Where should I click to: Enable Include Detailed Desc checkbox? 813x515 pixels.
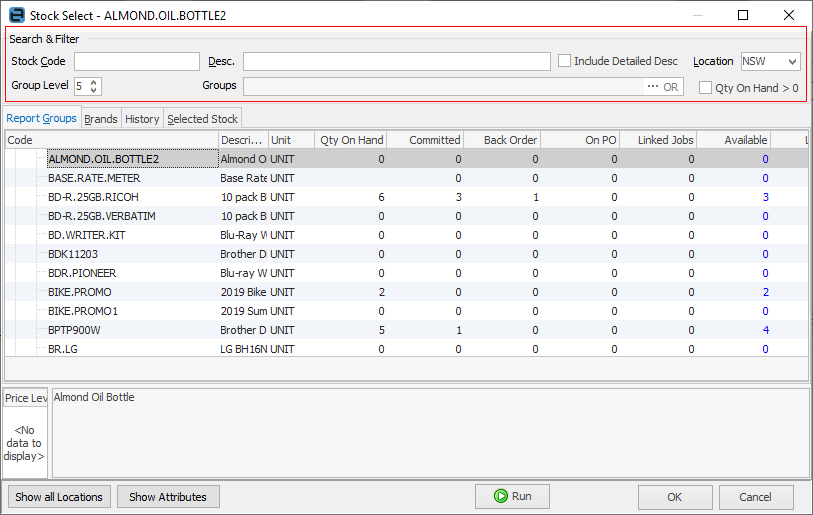565,61
